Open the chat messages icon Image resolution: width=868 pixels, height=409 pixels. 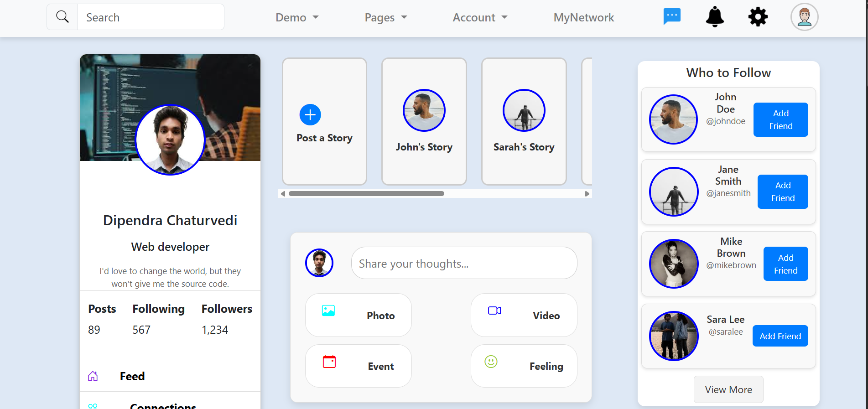pyautogui.click(x=672, y=17)
